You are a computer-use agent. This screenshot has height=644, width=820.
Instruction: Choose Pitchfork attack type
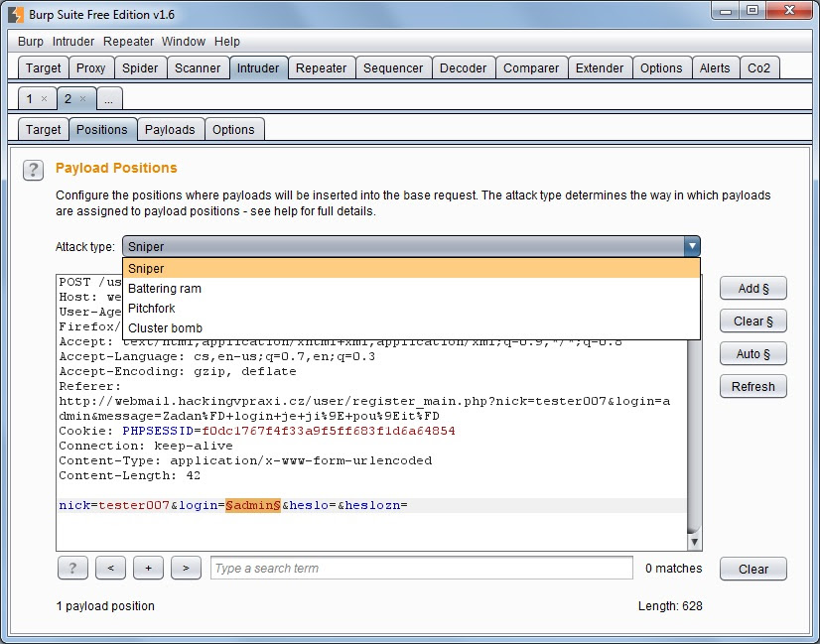[x=411, y=309]
